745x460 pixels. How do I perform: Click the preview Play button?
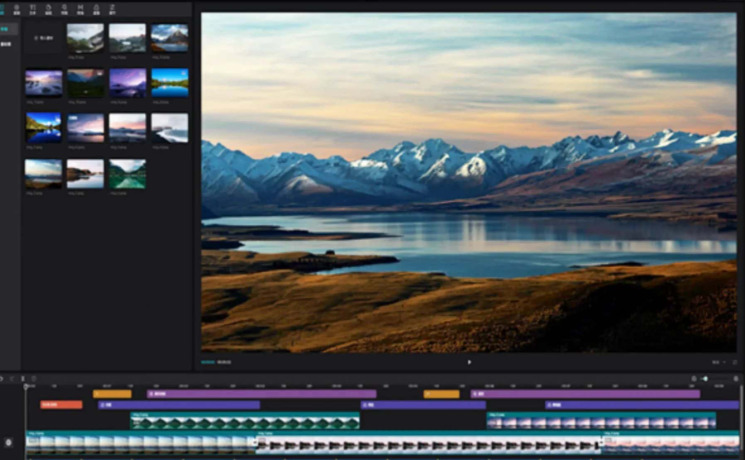[469, 362]
